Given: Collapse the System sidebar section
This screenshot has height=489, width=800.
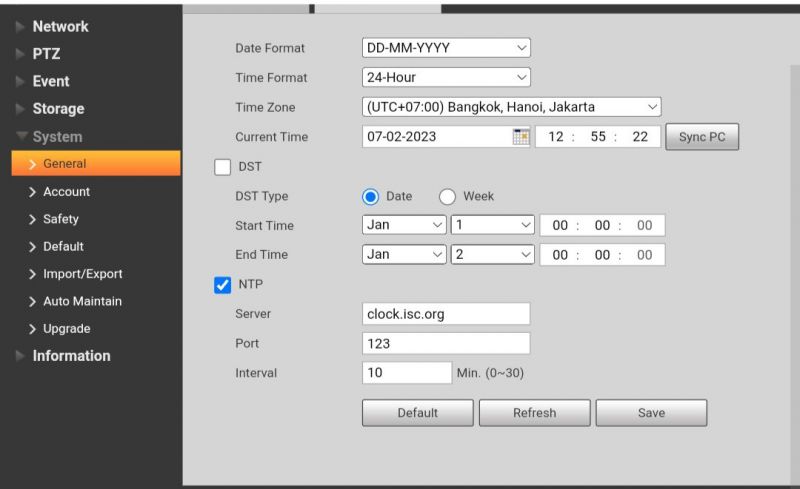Looking at the screenshot, I should coord(57,137).
